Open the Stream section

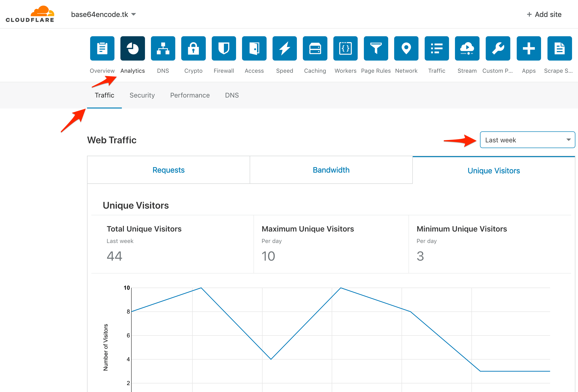tap(467, 48)
